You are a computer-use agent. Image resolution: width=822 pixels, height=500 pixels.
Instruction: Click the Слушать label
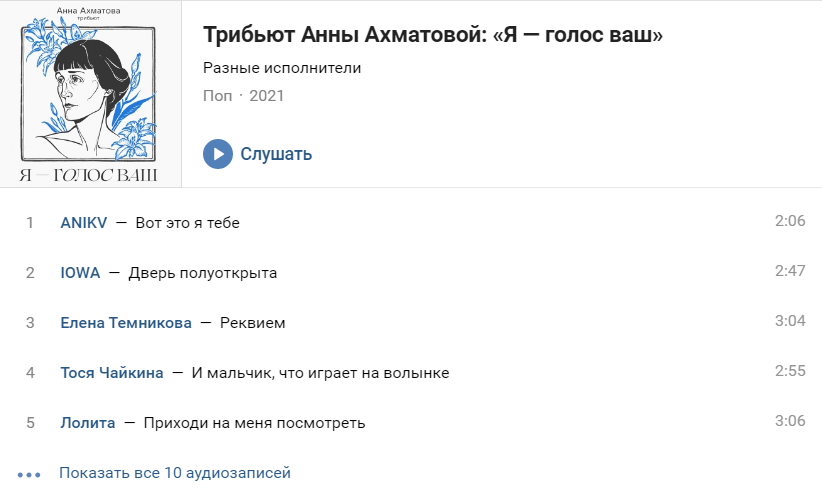click(276, 154)
